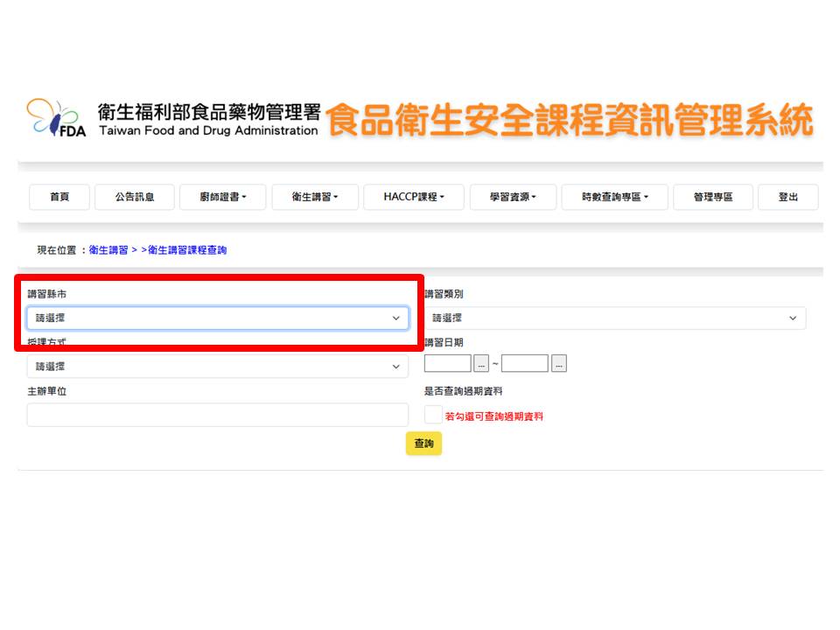
Task: Open the HACCP課程 menu
Action: [414, 198]
